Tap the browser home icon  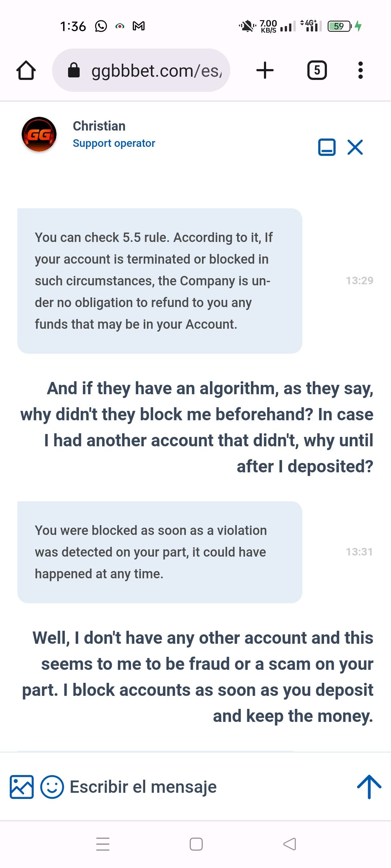pyautogui.click(x=26, y=70)
